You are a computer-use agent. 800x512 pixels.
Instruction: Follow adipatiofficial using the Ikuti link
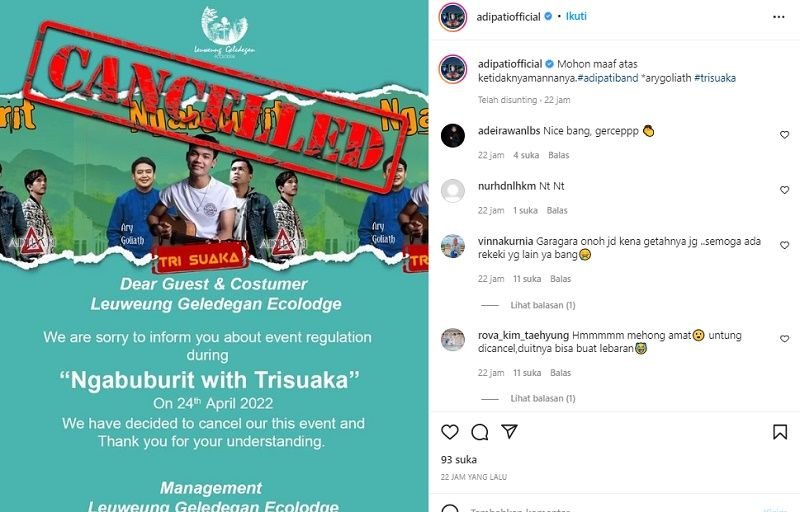[x=576, y=16]
